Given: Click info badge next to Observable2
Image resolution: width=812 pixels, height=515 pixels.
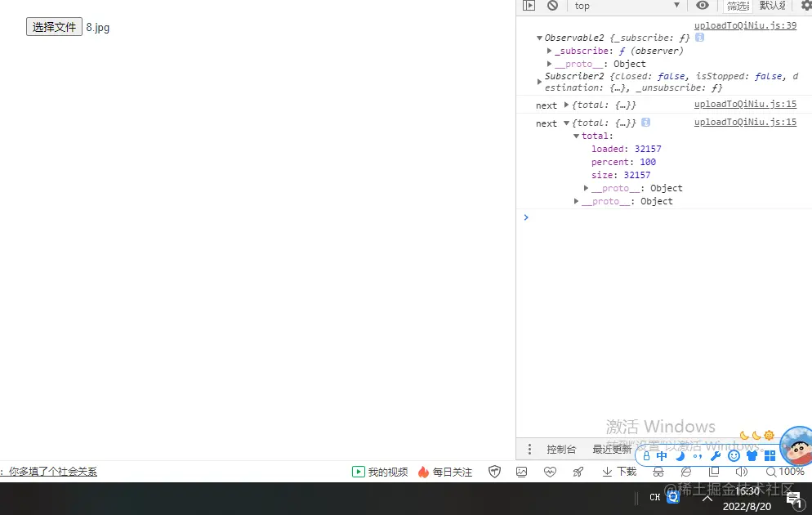Looking at the screenshot, I should (x=699, y=38).
